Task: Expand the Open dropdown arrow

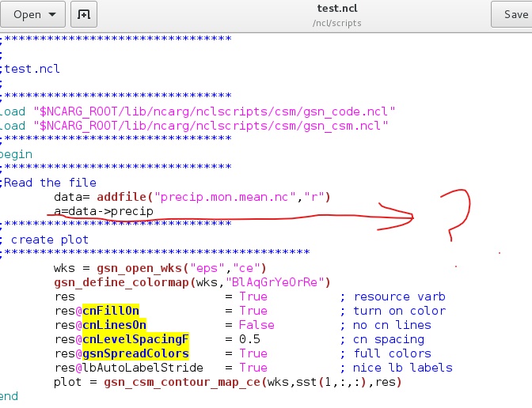Action: coord(53,14)
